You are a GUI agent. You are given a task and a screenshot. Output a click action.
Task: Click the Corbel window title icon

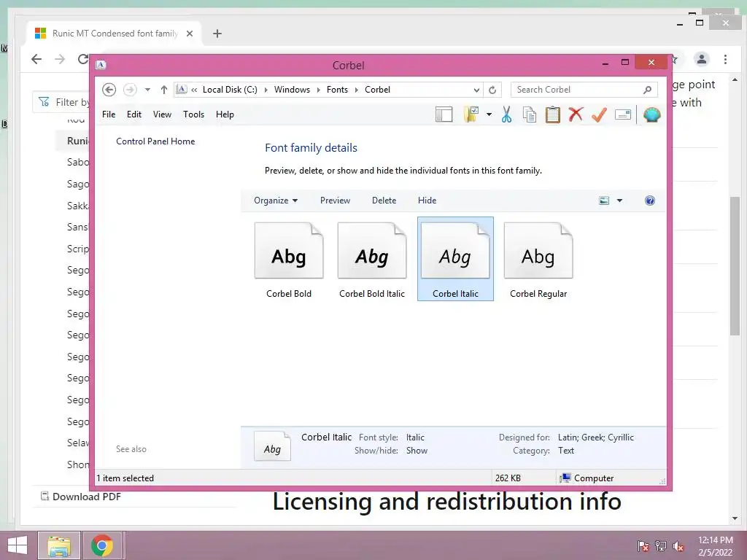[101, 65]
